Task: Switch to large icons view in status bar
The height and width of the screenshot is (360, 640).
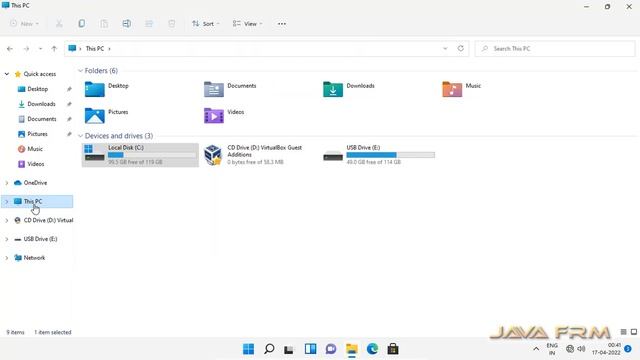Action: coord(634,332)
